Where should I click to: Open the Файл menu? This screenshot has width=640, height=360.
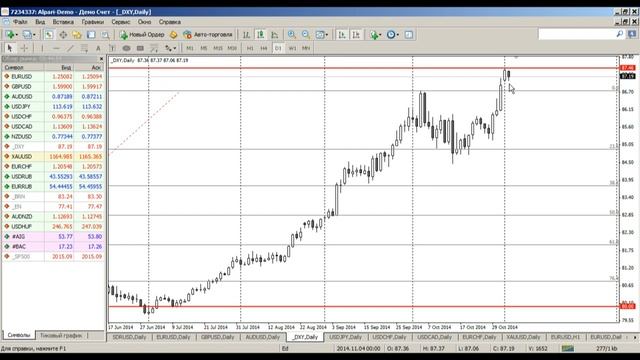(20, 22)
